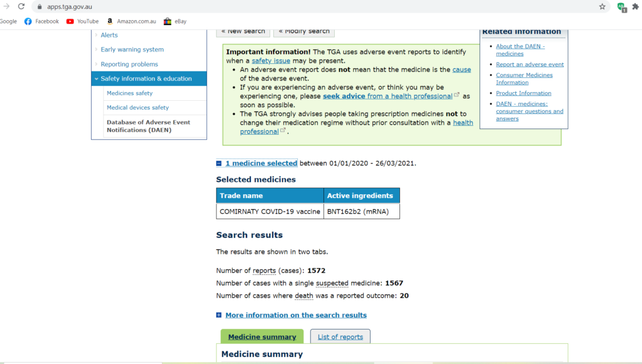Open the Amazon.com.au bookmark
The height and width of the screenshot is (364, 642).
pyautogui.click(x=132, y=21)
